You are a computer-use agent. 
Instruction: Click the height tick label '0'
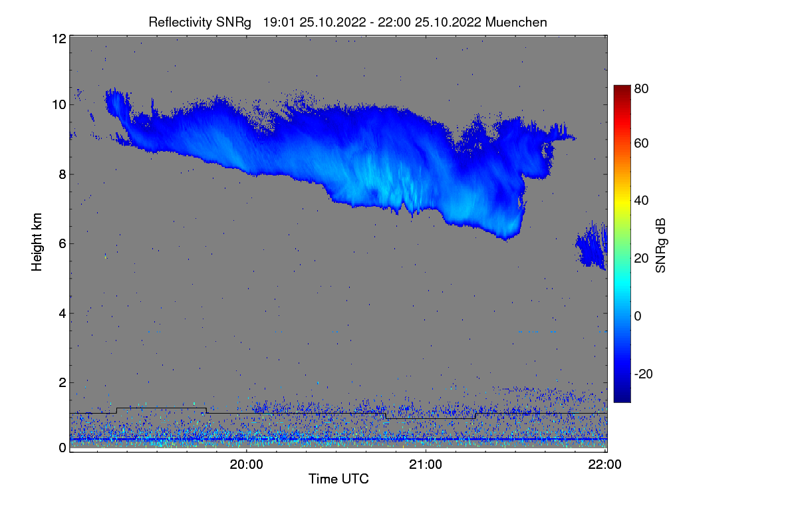[x=62, y=448]
